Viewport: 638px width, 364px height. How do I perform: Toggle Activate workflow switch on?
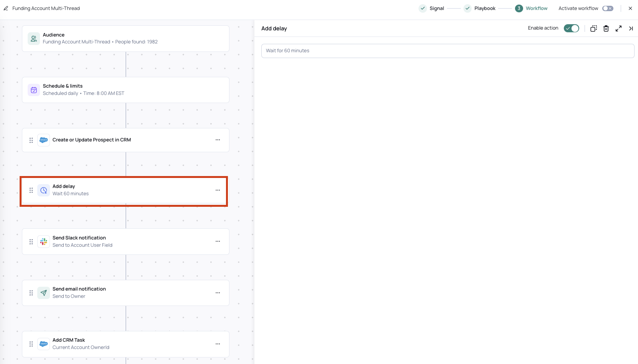608,8
